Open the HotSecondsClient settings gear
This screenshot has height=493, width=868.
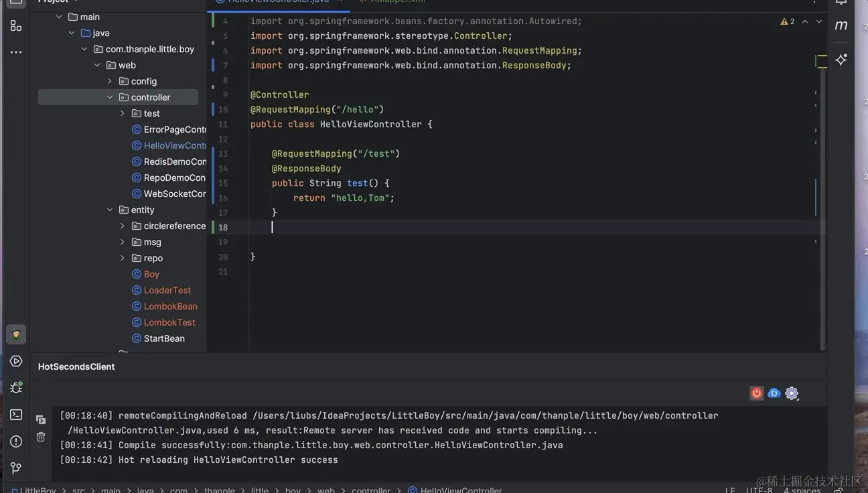point(792,393)
